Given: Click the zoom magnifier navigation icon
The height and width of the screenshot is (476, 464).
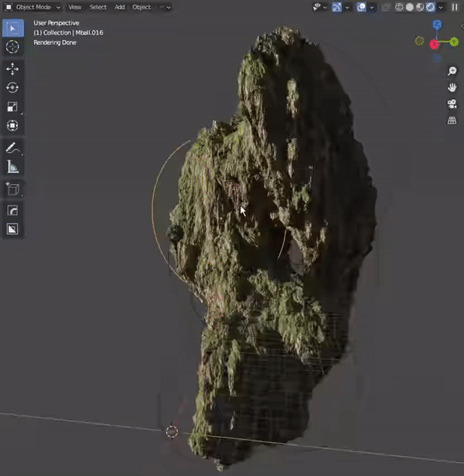Looking at the screenshot, I should pyautogui.click(x=452, y=71).
